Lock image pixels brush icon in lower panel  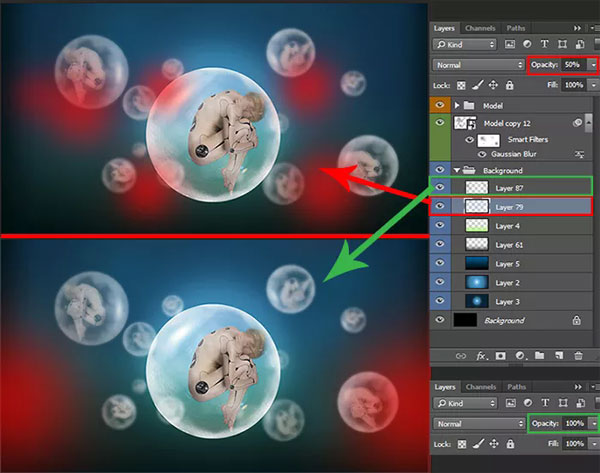tap(478, 444)
